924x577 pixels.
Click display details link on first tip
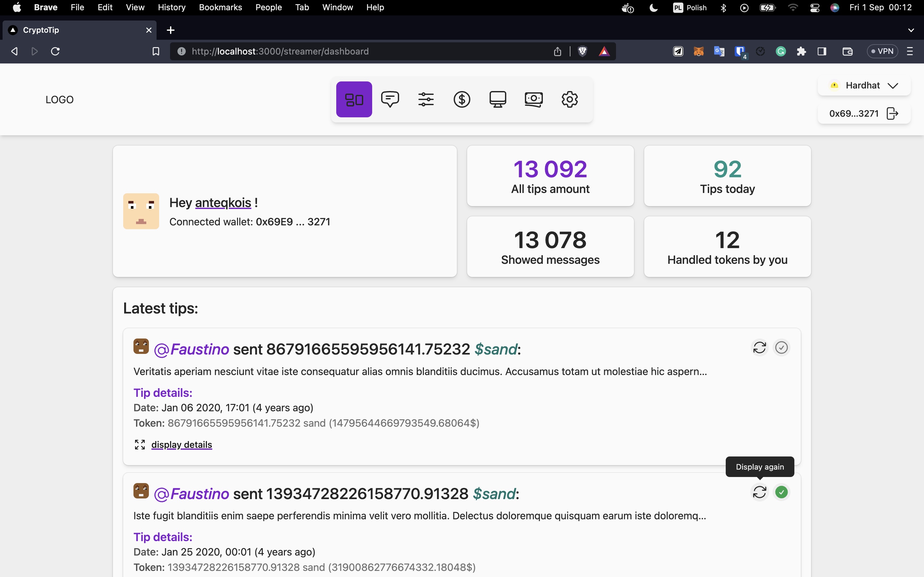[181, 445]
